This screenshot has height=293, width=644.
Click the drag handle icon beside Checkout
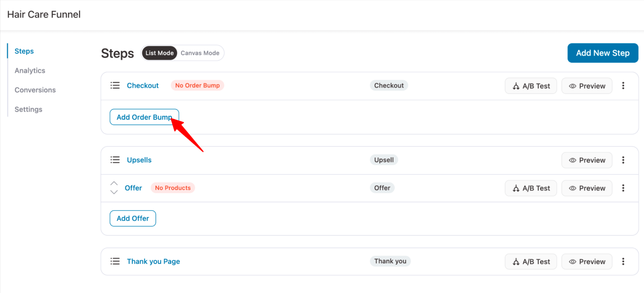(x=115, y=86)
